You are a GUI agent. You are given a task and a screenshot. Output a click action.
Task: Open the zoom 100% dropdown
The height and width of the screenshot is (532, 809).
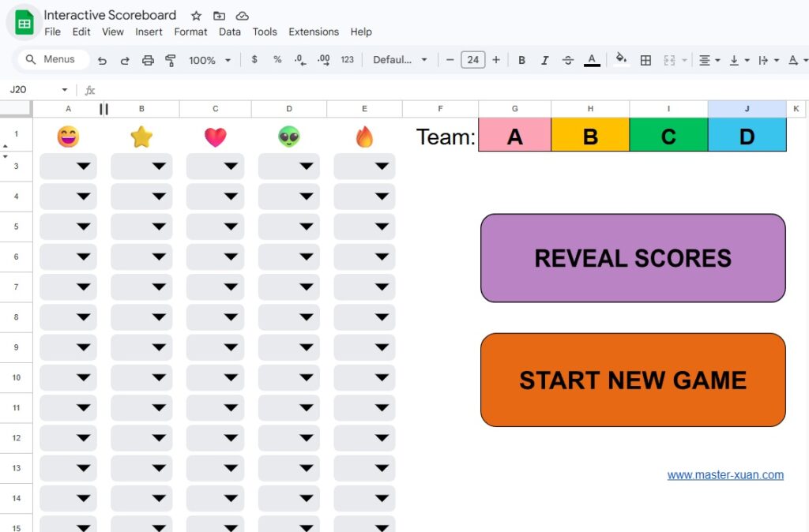coord(210,60)
